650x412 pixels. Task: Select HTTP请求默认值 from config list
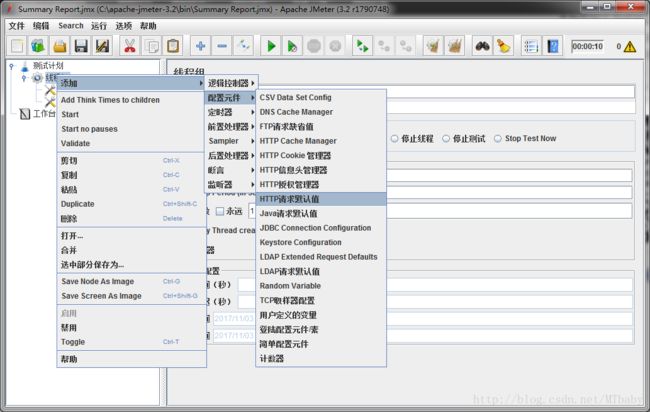[x=321, y=199]
